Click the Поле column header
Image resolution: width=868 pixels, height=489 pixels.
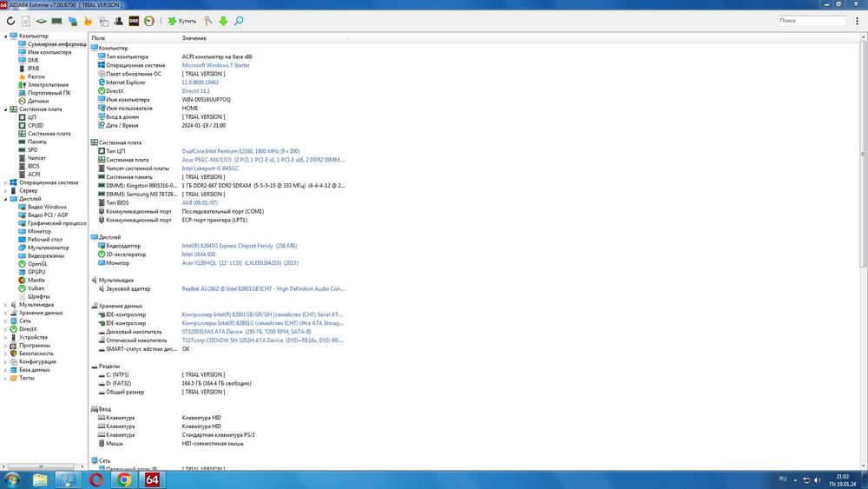[135, 38]
